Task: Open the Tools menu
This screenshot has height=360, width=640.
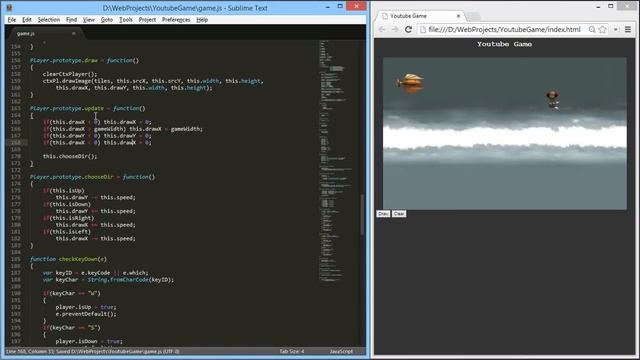Action: click(126, 20)
